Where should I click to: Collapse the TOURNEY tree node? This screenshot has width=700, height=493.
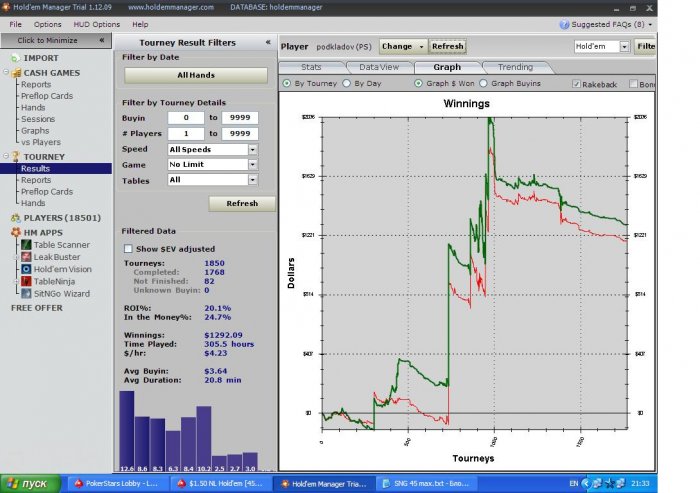[x=6, y=156]
